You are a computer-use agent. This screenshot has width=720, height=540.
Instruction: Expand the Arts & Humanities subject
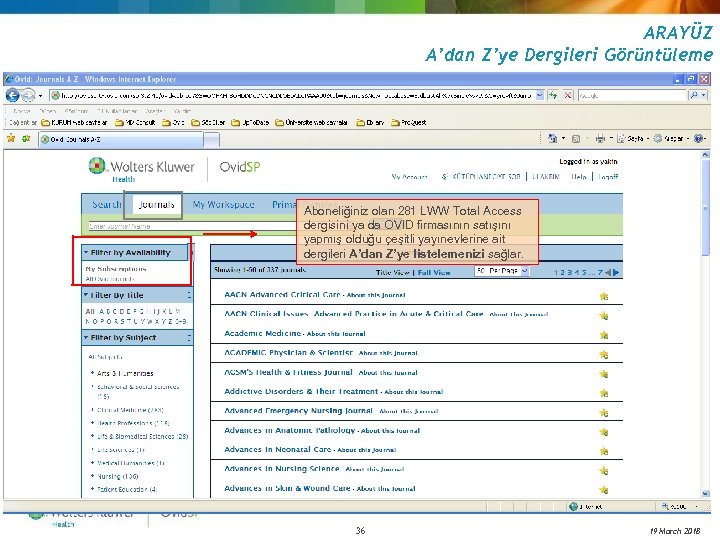[92, 373]
